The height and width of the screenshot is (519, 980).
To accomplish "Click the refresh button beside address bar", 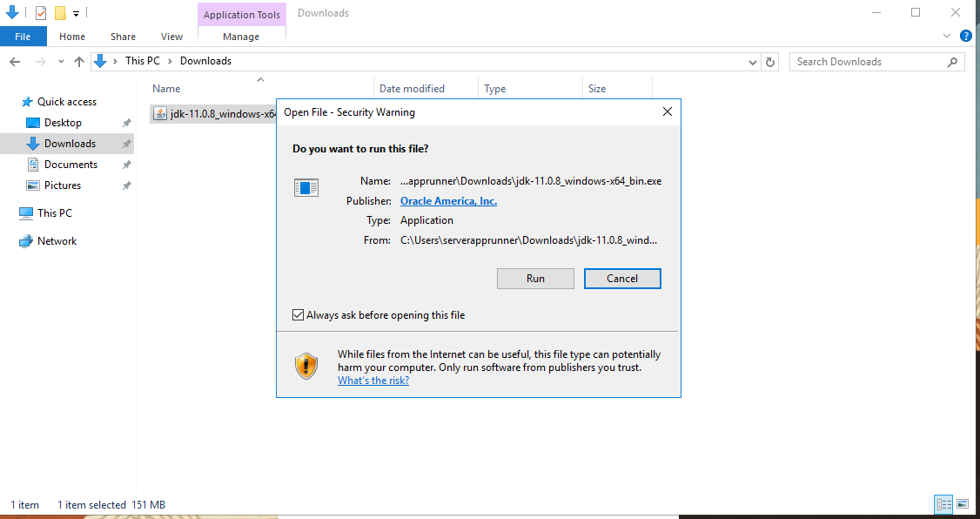I will click(x=770, y=61).
